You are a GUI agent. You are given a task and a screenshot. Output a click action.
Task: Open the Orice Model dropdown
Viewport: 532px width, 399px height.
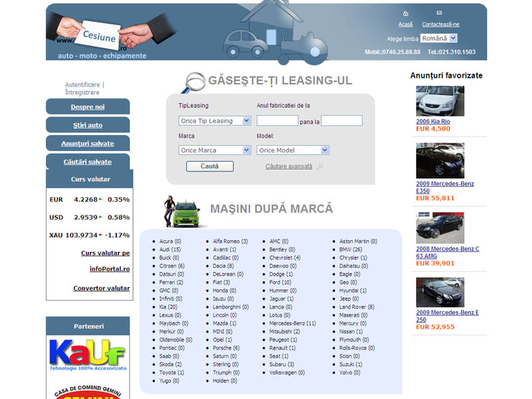293,150
